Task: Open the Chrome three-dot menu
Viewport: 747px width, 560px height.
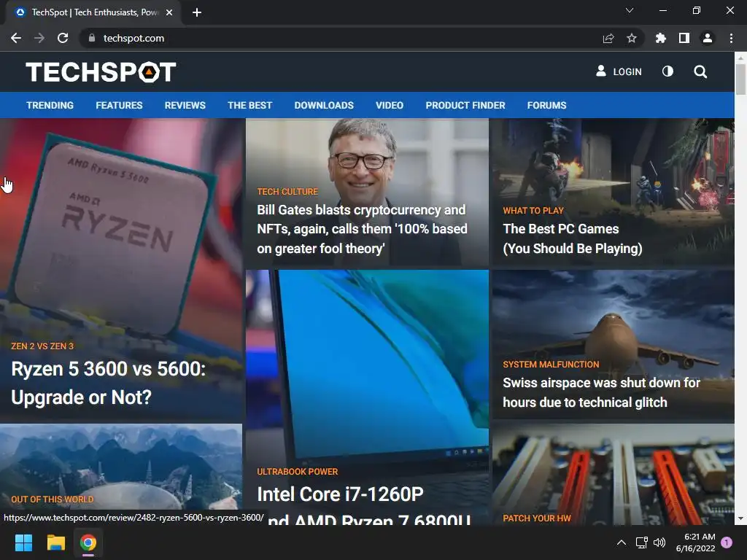Action: pyautogui.click(x=731, y=38)
